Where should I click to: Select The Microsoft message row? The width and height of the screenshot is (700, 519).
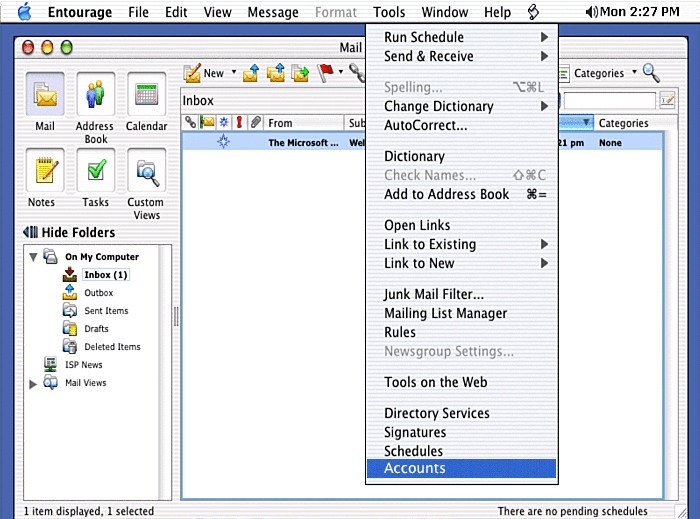[x=422, y=142]
